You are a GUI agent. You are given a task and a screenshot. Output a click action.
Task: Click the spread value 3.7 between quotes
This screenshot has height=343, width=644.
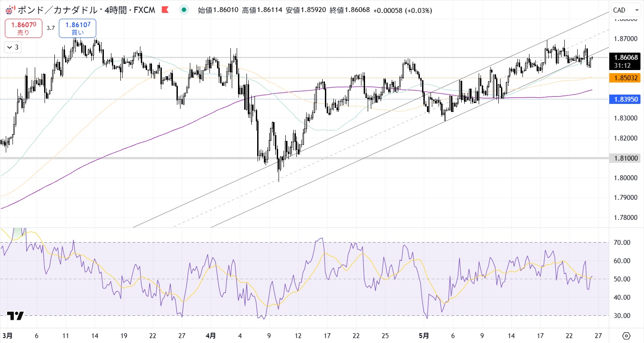click(x=50, y=28)
